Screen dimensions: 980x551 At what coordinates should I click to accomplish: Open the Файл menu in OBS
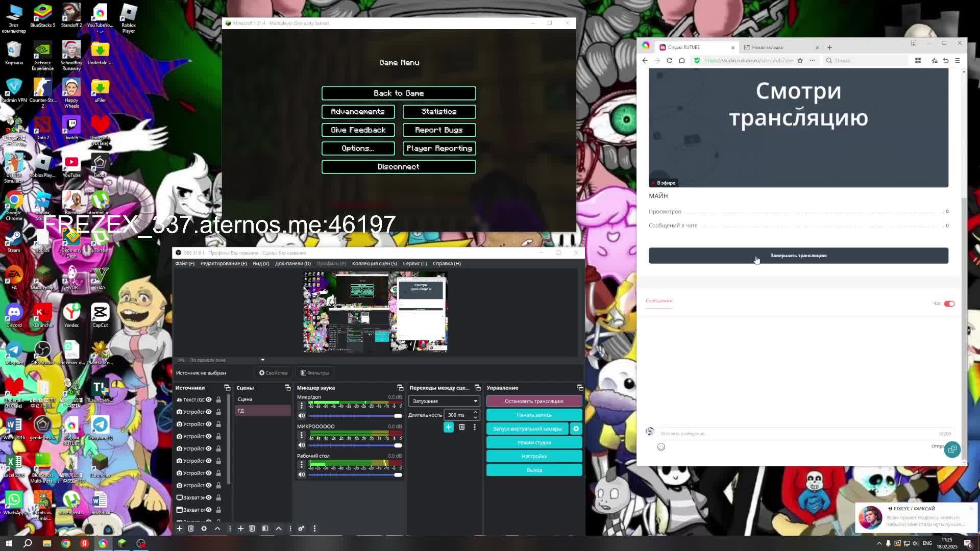point(184,263)
